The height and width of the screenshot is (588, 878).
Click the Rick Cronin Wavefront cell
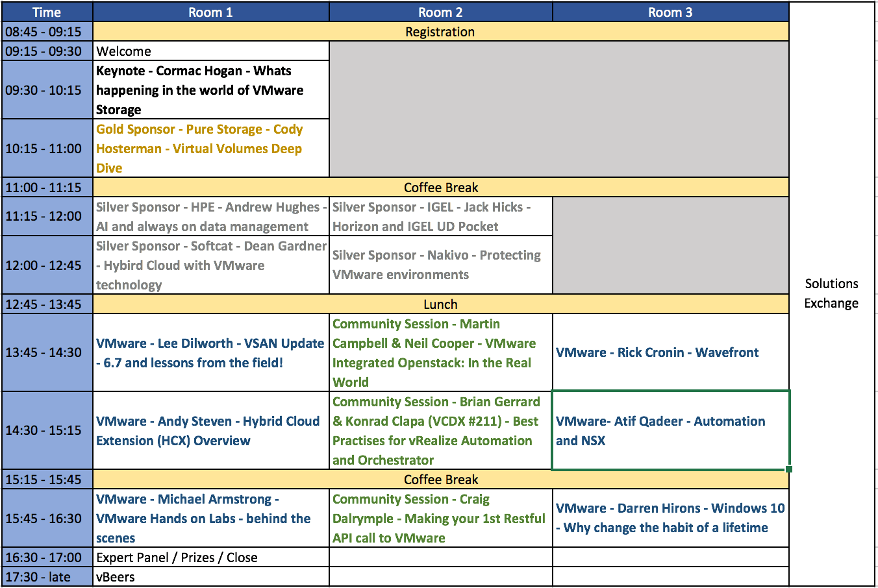[671, 353]
